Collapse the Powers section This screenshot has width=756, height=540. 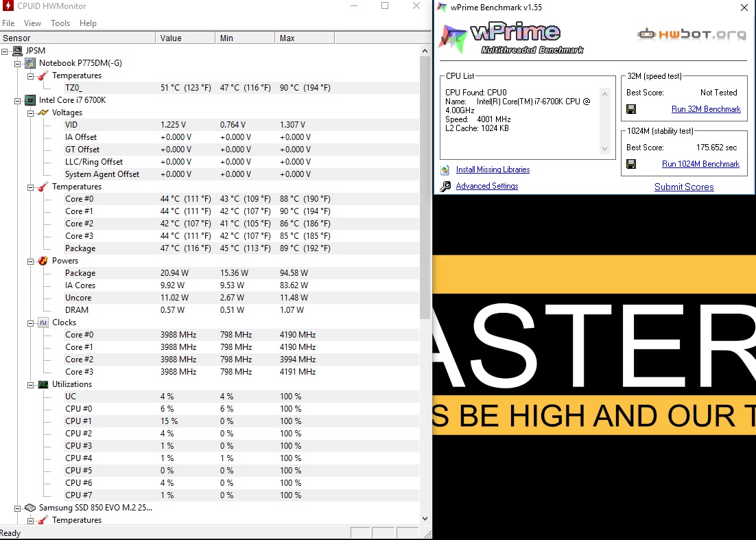coord(30,261)
